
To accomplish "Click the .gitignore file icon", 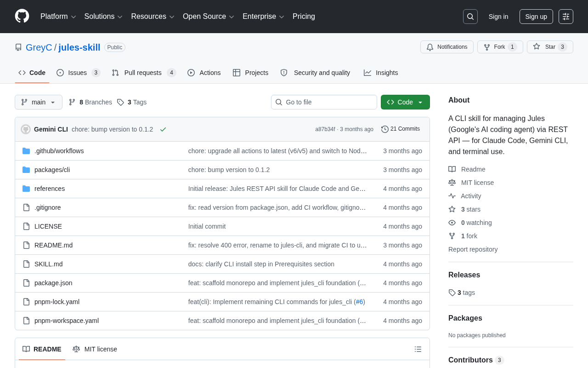I will pyautogui.click(x=26, y=207).
